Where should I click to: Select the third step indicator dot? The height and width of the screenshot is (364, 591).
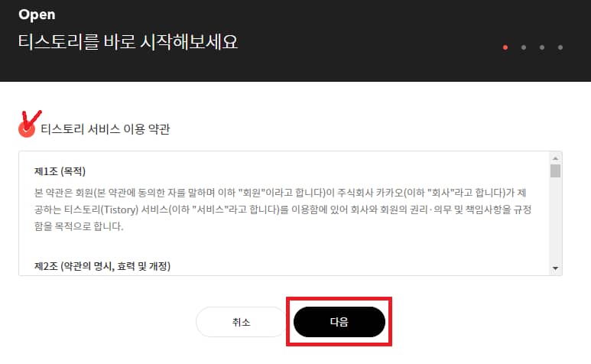pyautogui.click(x=542, y=47)
